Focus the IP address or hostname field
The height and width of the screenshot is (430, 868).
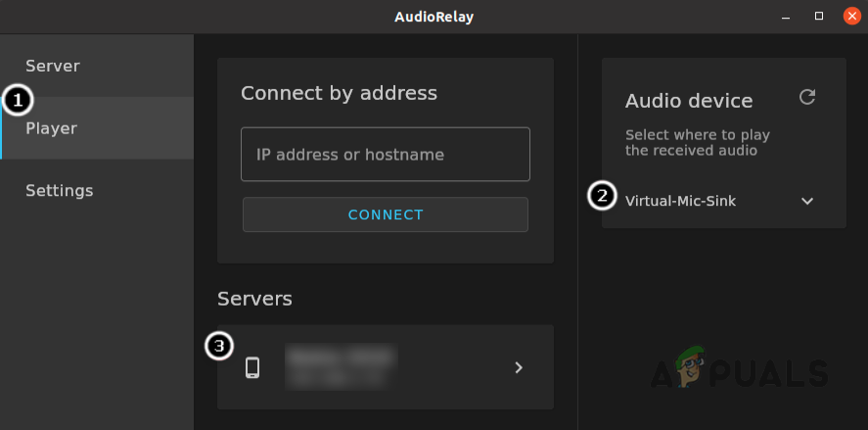(385, 155)
